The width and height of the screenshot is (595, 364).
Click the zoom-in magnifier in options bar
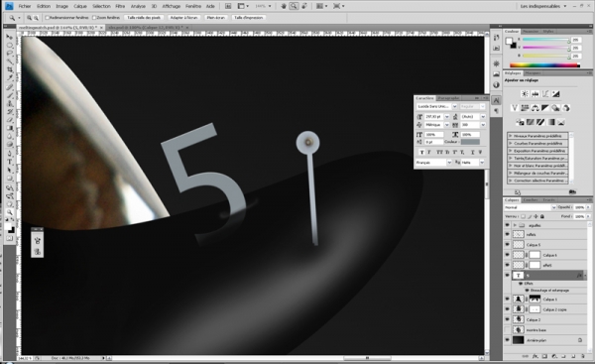[x=29, y=18]
